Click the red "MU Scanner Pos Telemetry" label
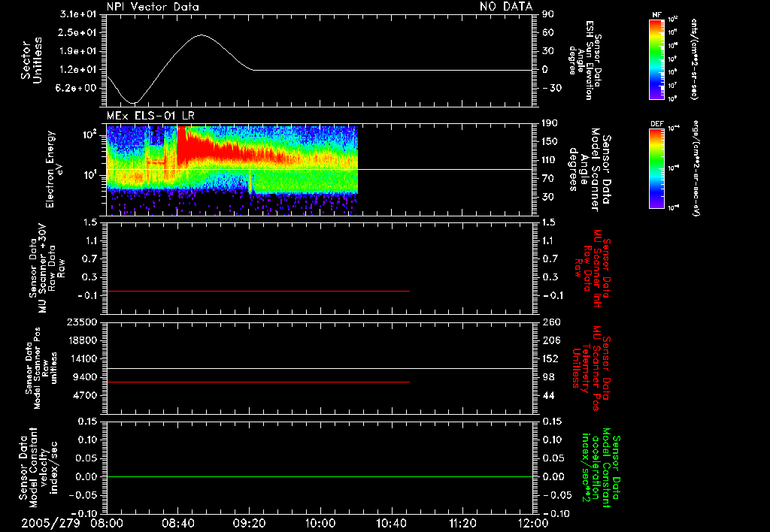Image resolution: width=770 pixels, height=532 pixels. pos(592,368)
